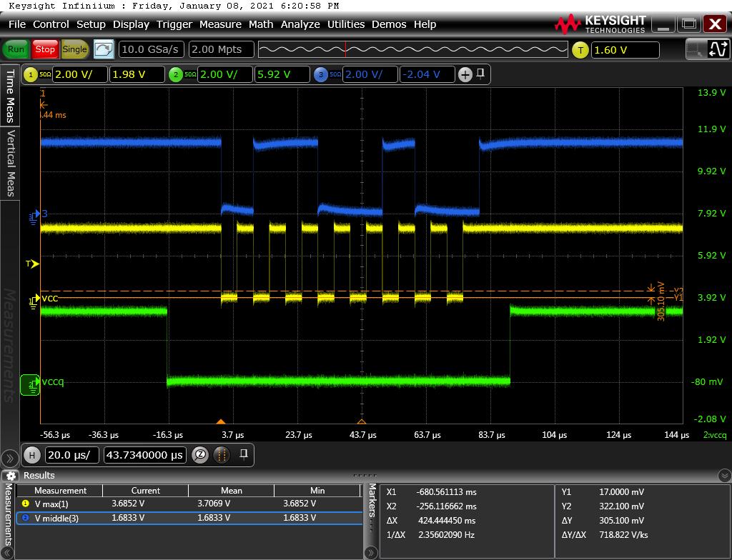732x560 pixels.
Task: Click channel 2 offset 5.92 V field
Action: 282,75
